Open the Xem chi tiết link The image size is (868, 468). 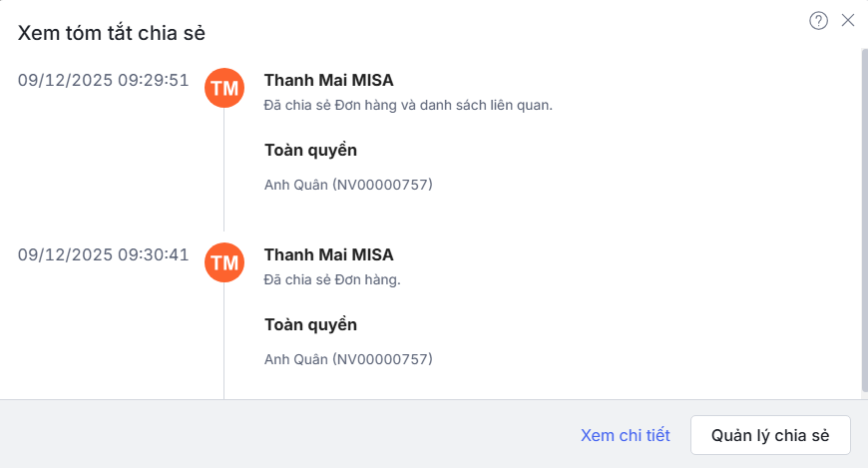pyautogui.click(x=625, y=435)
